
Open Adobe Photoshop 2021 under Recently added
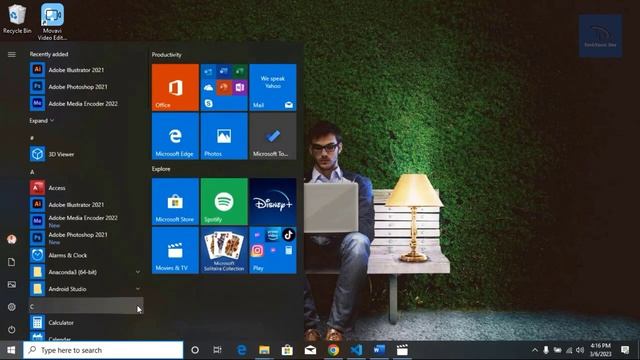pyautogui.click(x=86, y=87)
